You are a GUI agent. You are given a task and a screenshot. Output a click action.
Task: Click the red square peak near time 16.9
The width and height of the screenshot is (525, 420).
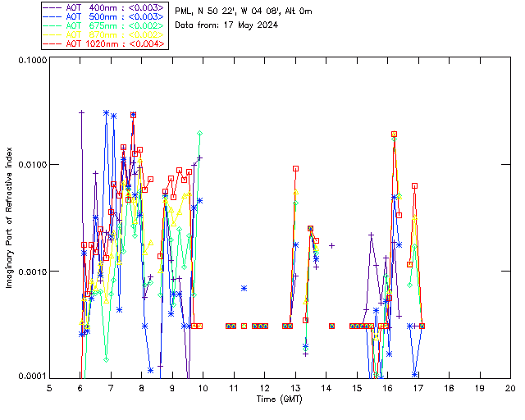[x=415, y=186]
